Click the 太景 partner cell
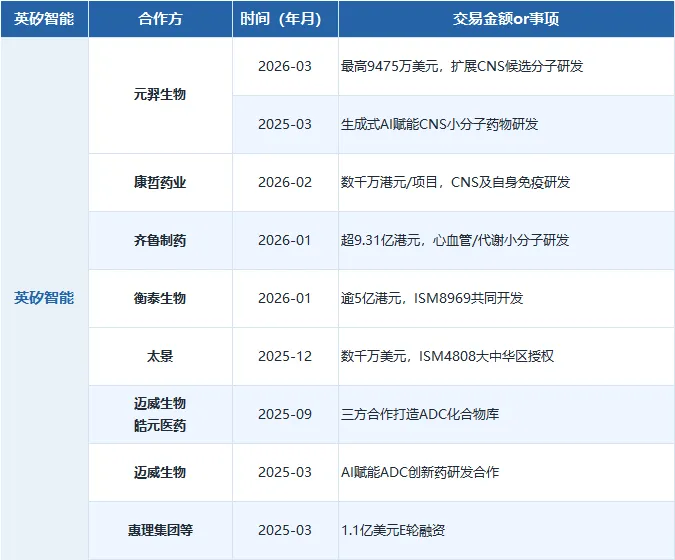 point(160,356)
